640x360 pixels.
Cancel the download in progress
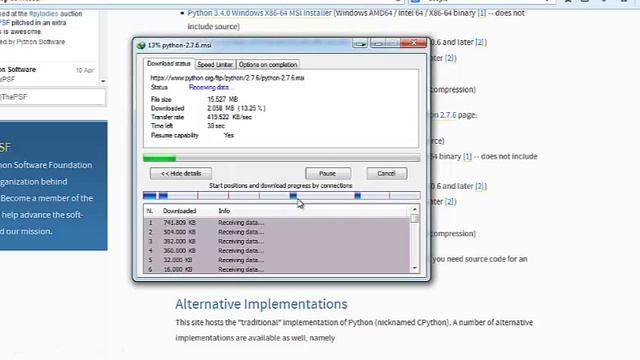tap(387, 173)
